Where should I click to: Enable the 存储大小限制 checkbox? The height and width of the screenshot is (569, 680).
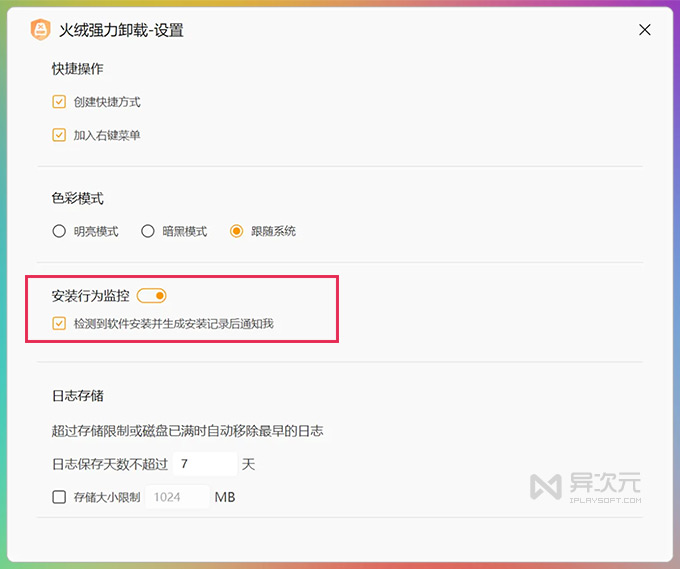(59, 497)
